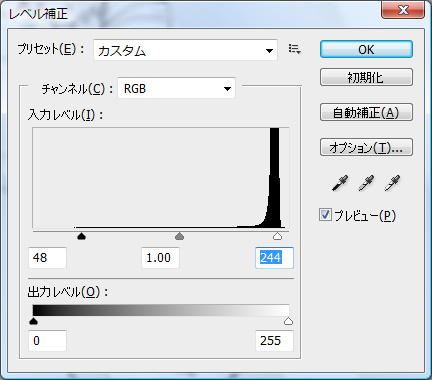Click the output level field showing 255
This screenshot has height=380, width=432.
274,341
